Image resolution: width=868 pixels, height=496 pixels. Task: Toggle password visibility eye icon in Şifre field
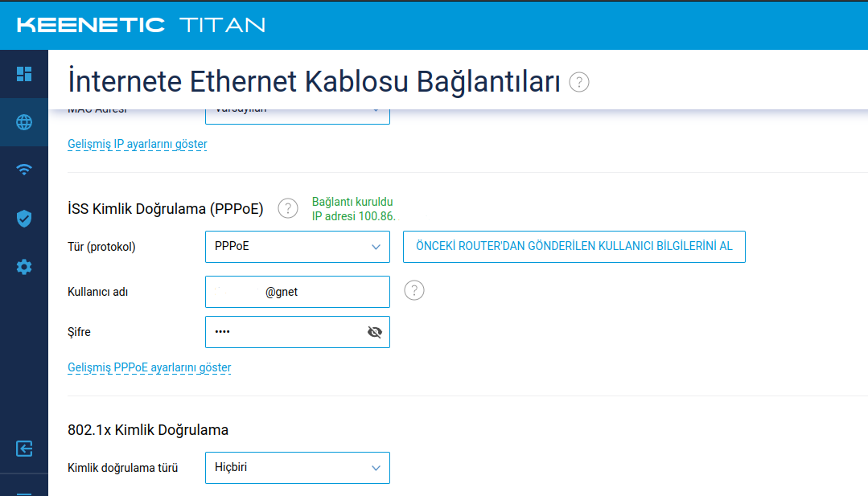click(375, 332)
